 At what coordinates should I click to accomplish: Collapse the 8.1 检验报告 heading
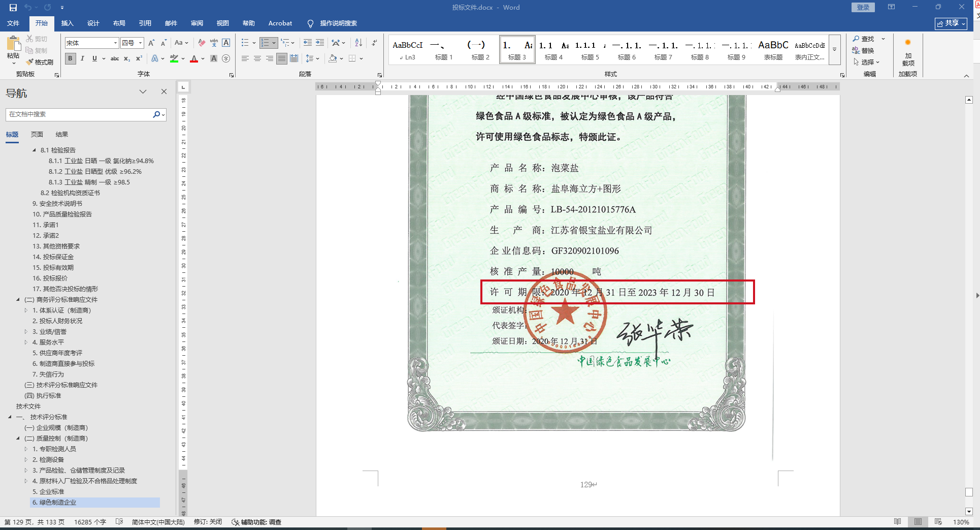(34, 150)
